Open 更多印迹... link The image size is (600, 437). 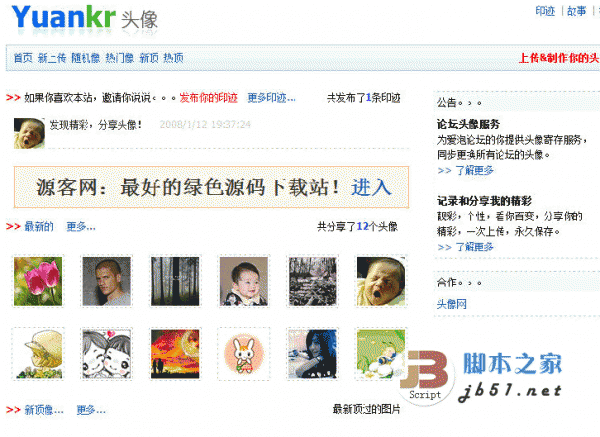[271, 98]
